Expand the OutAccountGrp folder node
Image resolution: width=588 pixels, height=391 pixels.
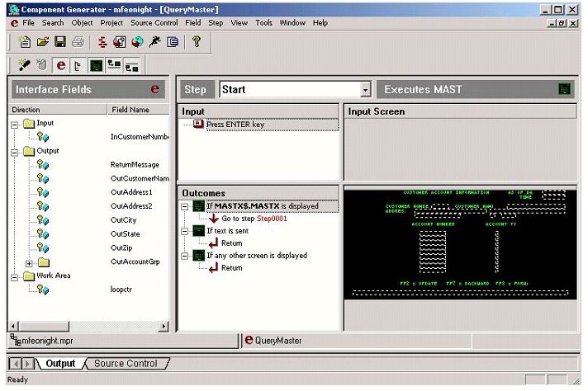coord(30,262)
